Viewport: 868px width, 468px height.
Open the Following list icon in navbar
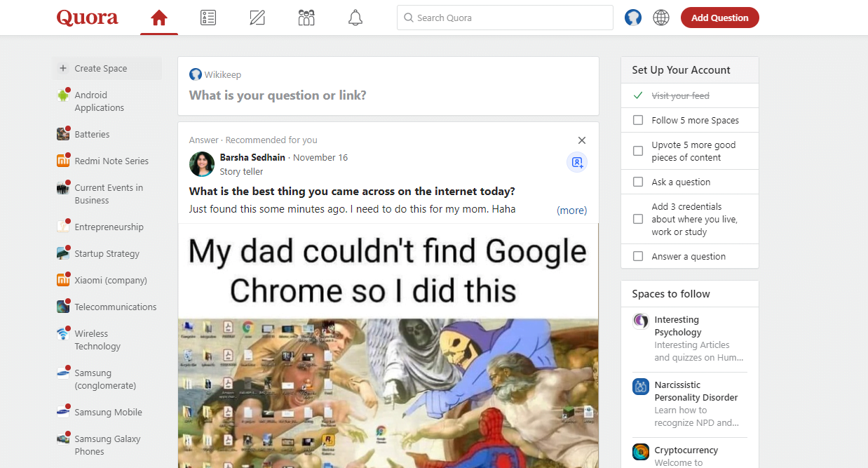(x=208, y=18)
